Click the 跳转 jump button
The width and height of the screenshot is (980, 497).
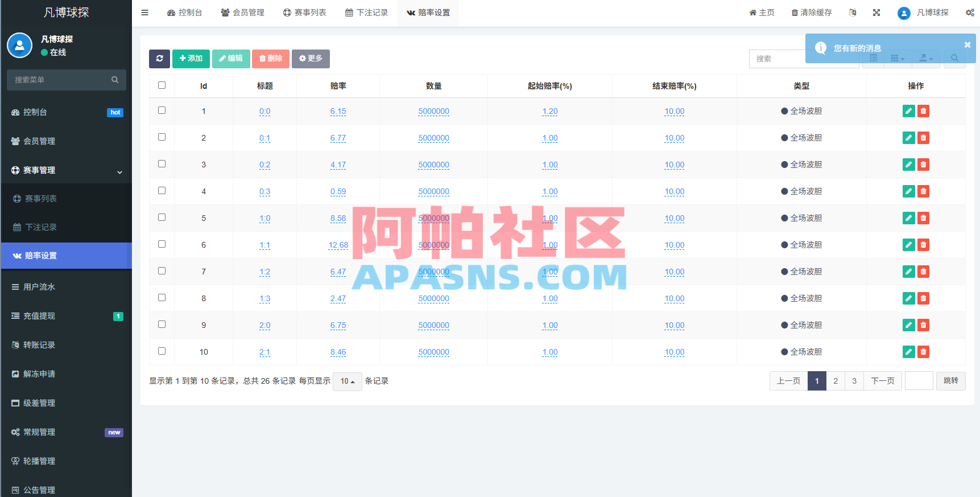pyautogui.click(x=951, y=381)
